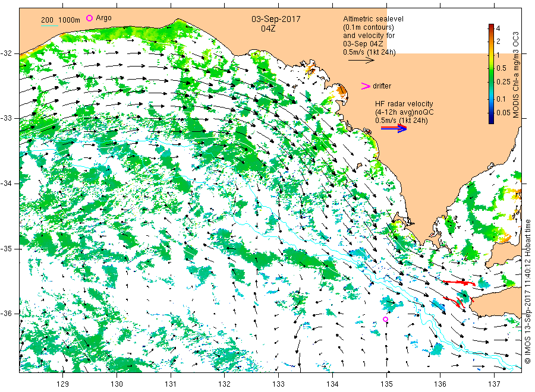This screenshot has width=535, height=392.
Task: Click the black altimetric velocity scale arrow
Action: [x=361, y=61]
